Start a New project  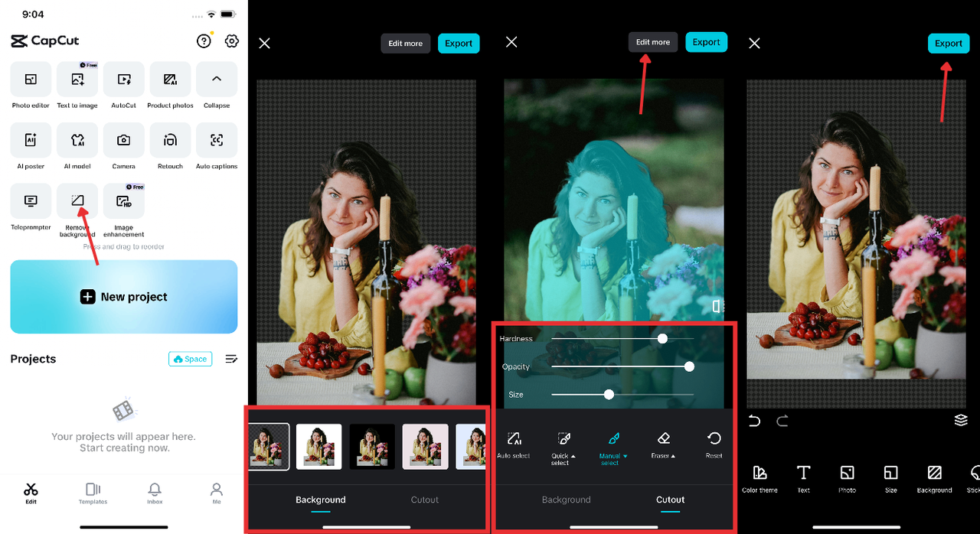point(124,297)
